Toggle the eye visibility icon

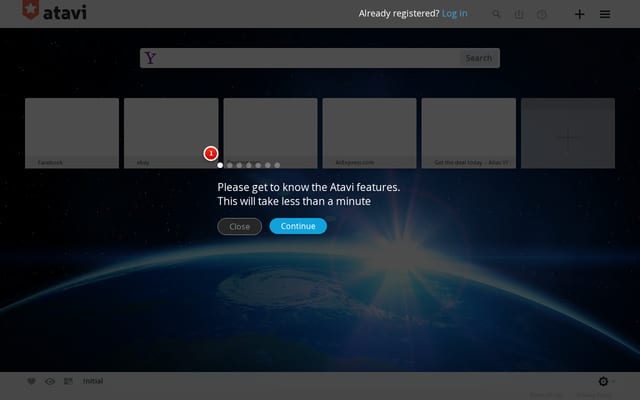(50, 381)
